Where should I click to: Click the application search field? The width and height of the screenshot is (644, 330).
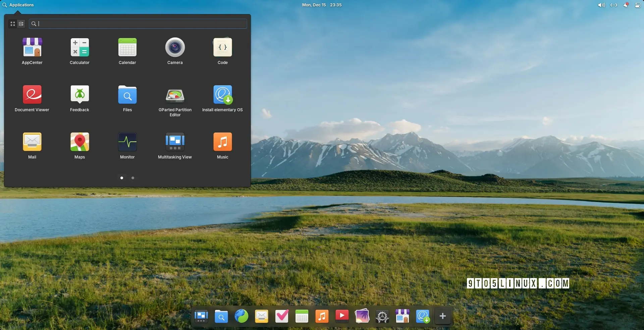pyautogui.click(x=141, y=24)
